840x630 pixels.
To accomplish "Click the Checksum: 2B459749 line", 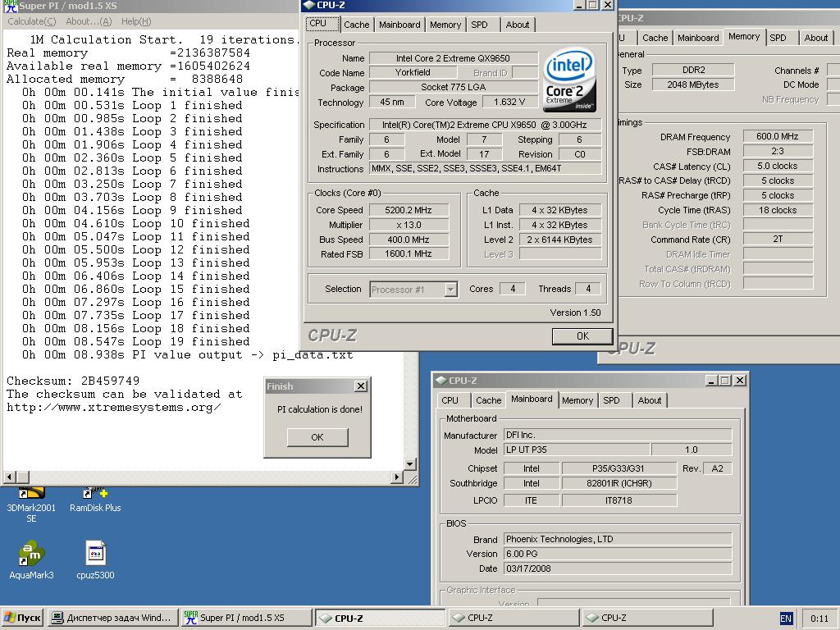I will pyautogui.click(x=73, y=381).
